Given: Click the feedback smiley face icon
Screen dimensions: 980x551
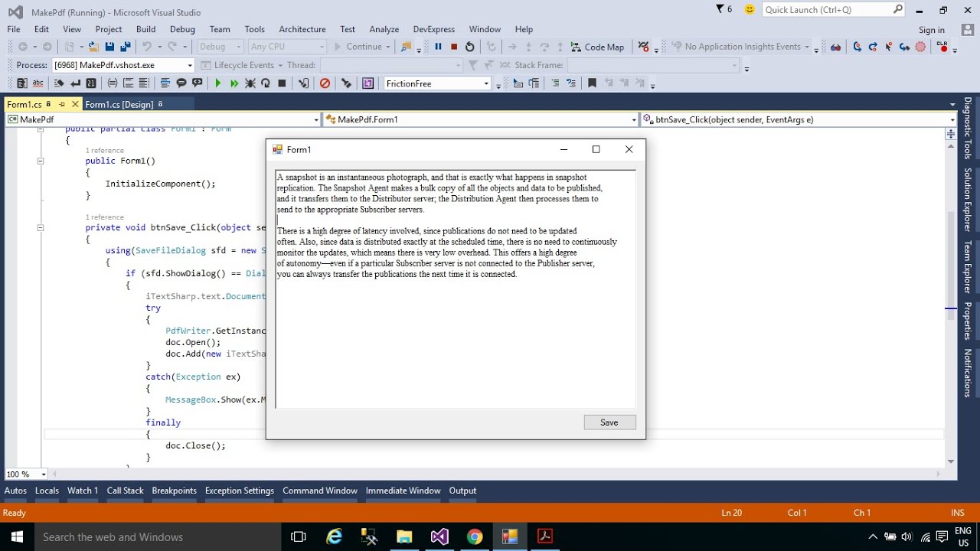Looking at the screenshot, I should tap(750, 9).
